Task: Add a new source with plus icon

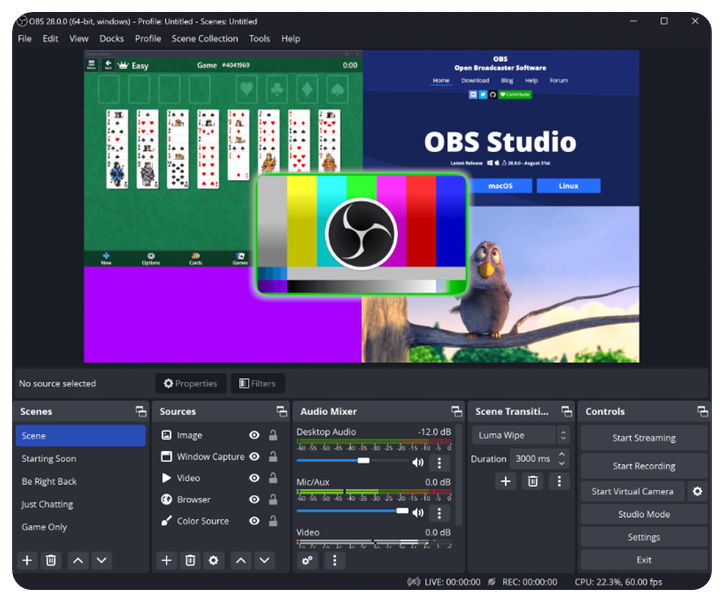Action: pyautogui.click(x=167, y=560)
